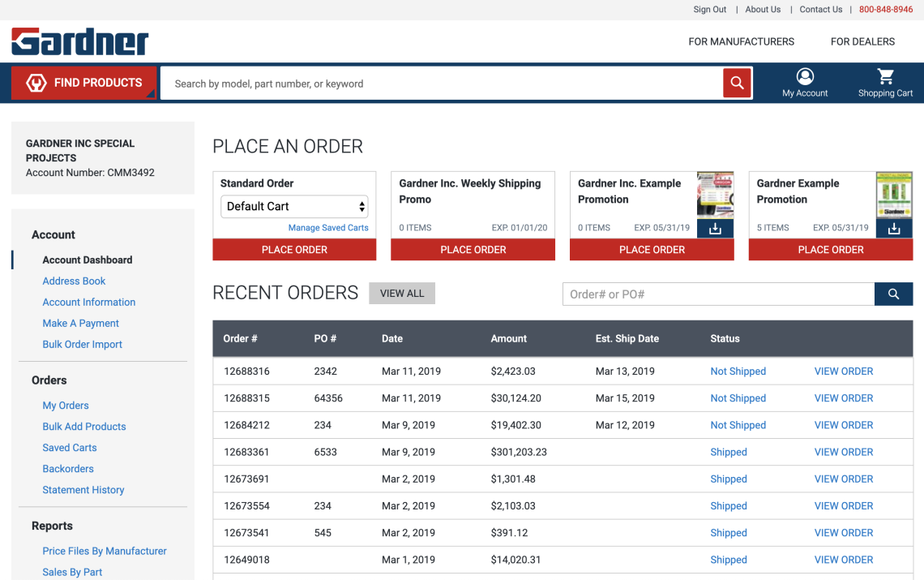The height and width of the screenshot is (580, 924).
Task: Click the wrench icon in Find Products
Action: [x=36, y=84]
